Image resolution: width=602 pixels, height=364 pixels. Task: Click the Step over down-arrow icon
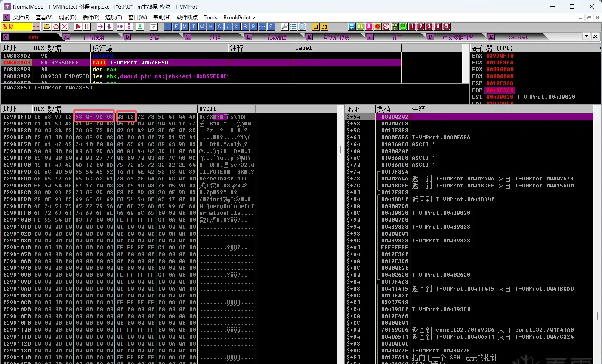point(109,27)
